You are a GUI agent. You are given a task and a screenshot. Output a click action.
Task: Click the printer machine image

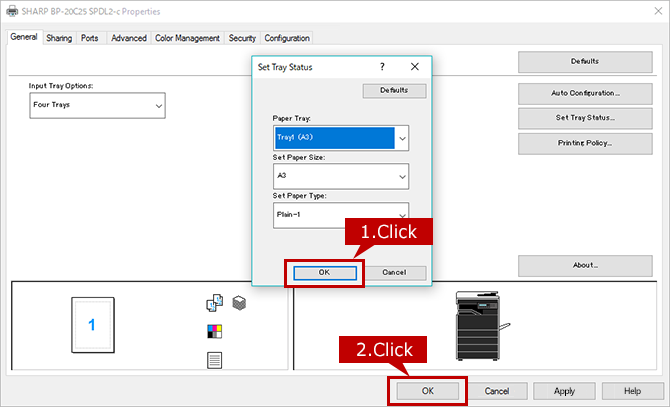[x=482, y=326]
